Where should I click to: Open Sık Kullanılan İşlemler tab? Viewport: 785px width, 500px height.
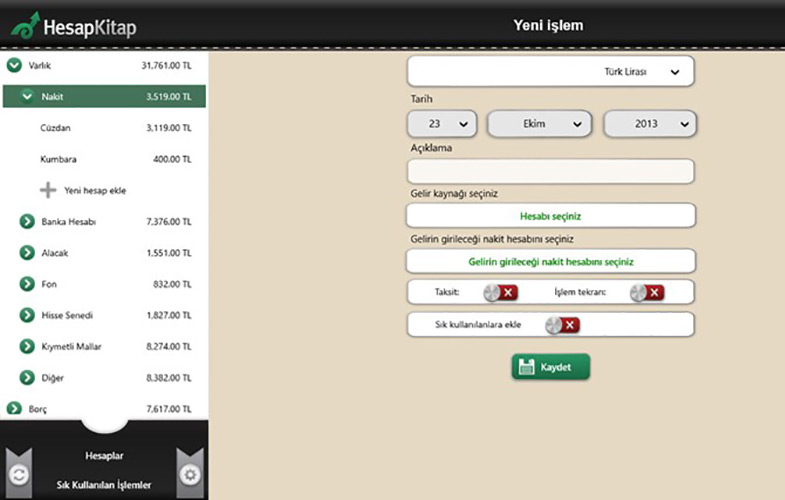pyautogui.click(x=104, y=485)
